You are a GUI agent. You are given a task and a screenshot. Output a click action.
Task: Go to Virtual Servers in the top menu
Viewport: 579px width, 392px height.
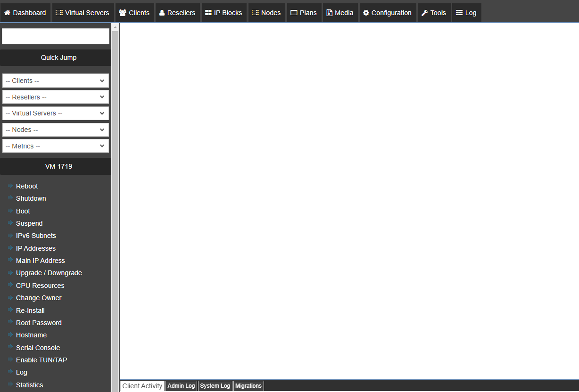click(83, 13)
